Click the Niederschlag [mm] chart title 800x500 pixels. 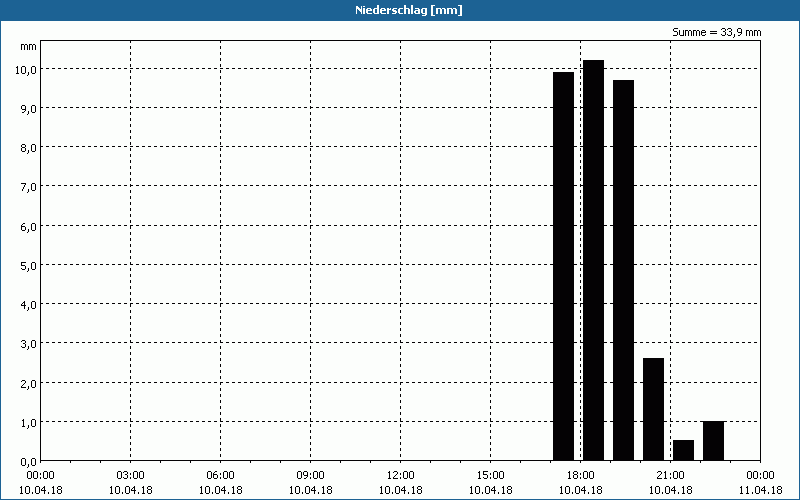(x=409, y=10)
